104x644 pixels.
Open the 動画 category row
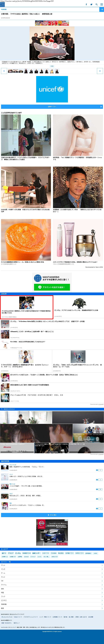tap(52, 608)
